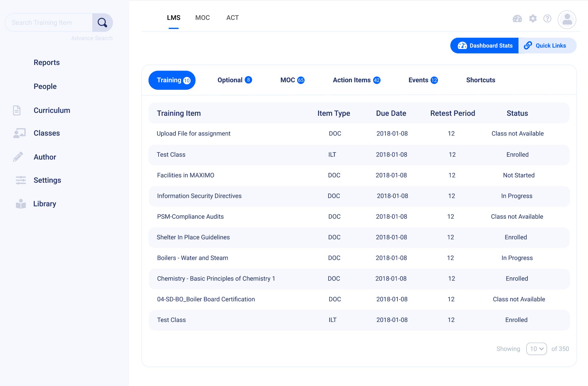The height and width of the screenshot is (386, 588).
Task: Click the Search Training Item field
Action: (x=49, y=22)
